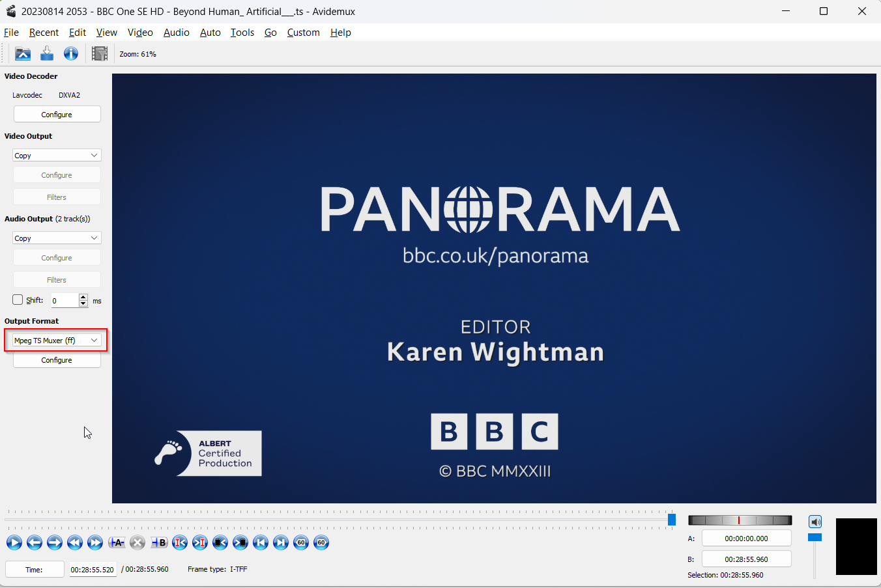Skip backward 60 seconds
881x588 pixels.
[301, 542]
